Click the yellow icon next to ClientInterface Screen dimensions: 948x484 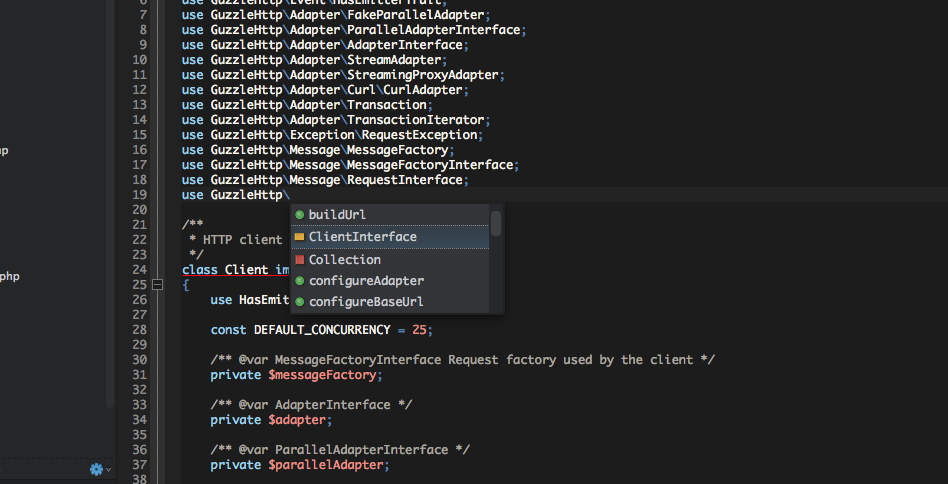pos(300,237)
